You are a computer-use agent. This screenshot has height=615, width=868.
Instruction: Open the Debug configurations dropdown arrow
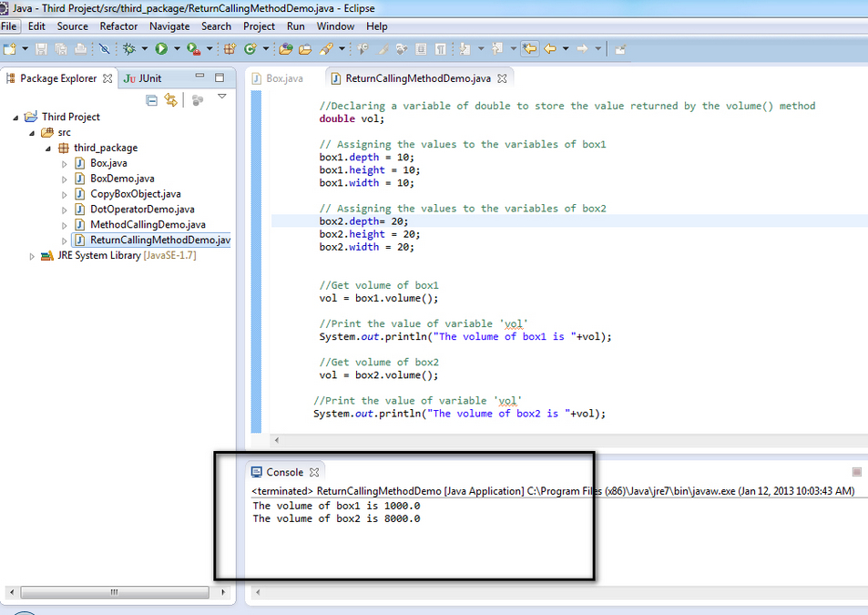(x=145, y=48)
